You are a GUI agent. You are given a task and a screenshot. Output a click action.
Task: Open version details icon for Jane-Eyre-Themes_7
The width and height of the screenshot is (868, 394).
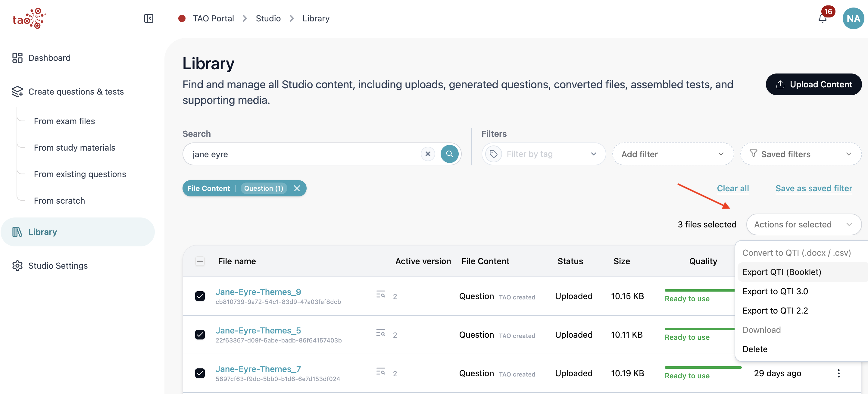[380, 371]
